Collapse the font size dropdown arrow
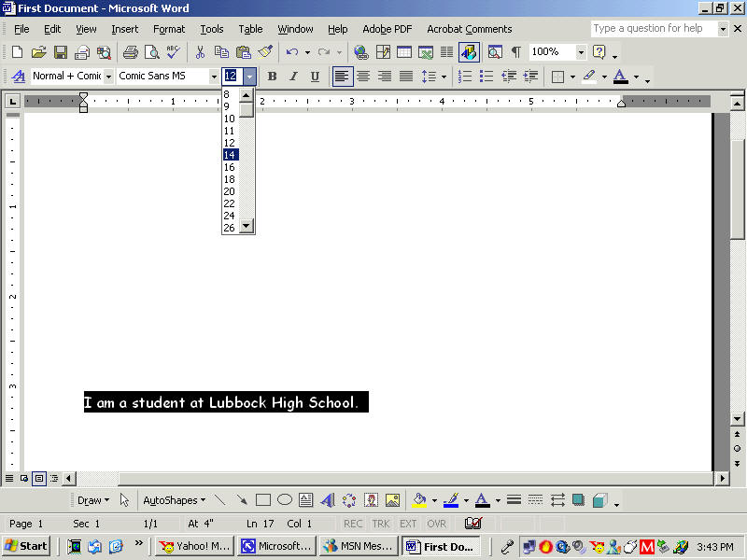 [x=249, y=77]
